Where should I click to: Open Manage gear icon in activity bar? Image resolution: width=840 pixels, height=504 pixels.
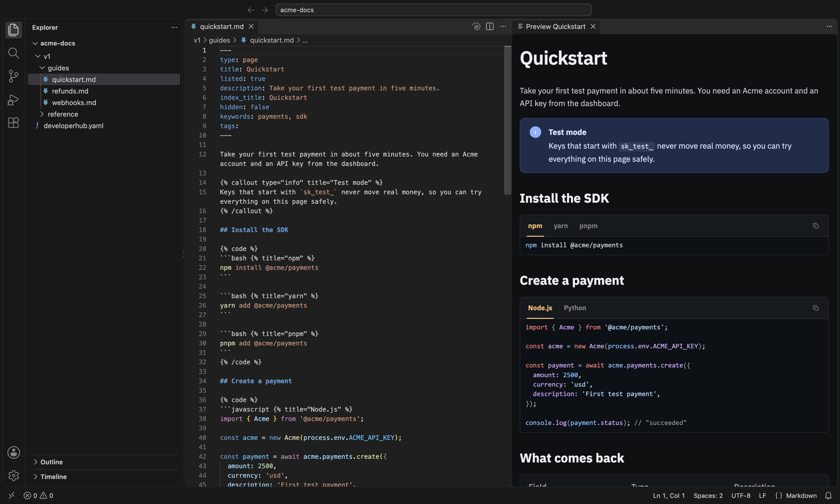point(13,475)
